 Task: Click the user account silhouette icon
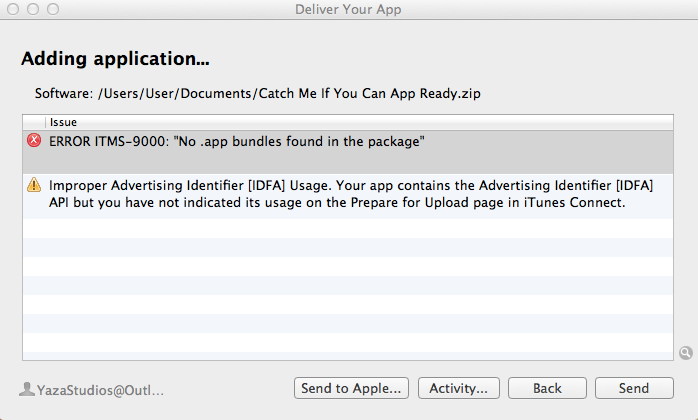tap(27, 389)
